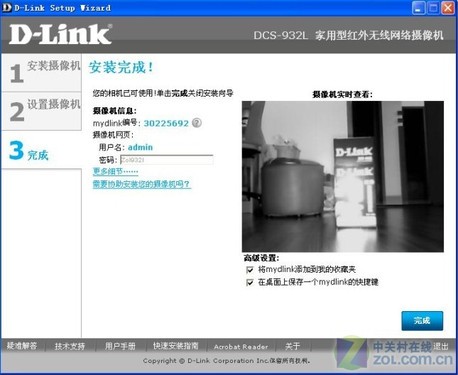Image resolution: width=458 pixels, height=375 pixels.
Task: Click 退出 to exit the wizard
Action: pos(441,347)
